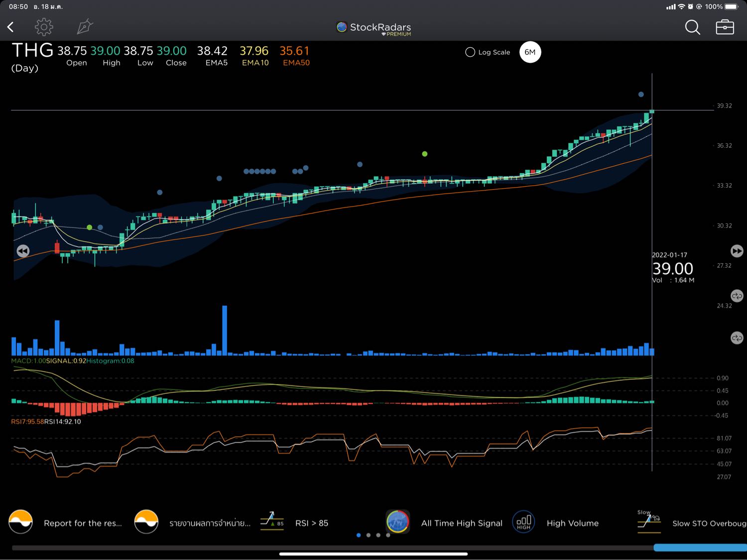
Task: Click the blue chart scrollbar handle
Action: 700,548
